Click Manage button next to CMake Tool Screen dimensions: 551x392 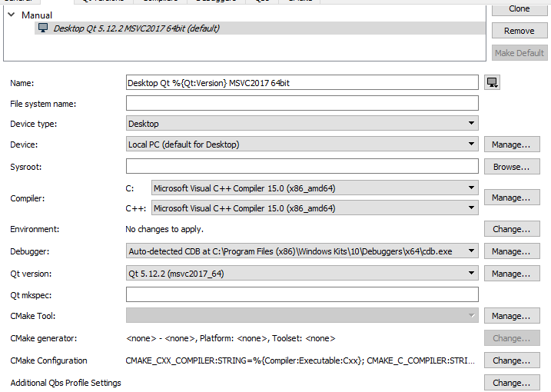tap(512, 316)
